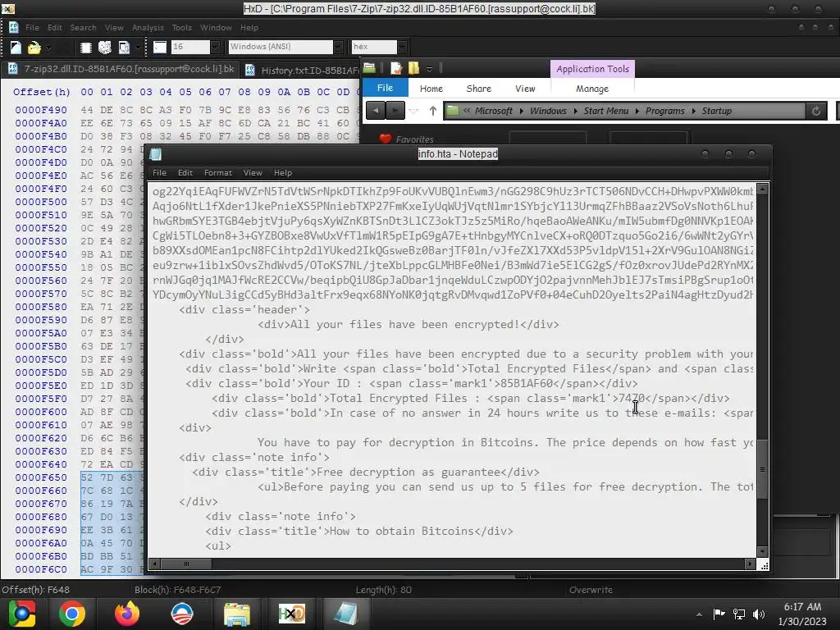Open Notepad File menu

(159, 172)
